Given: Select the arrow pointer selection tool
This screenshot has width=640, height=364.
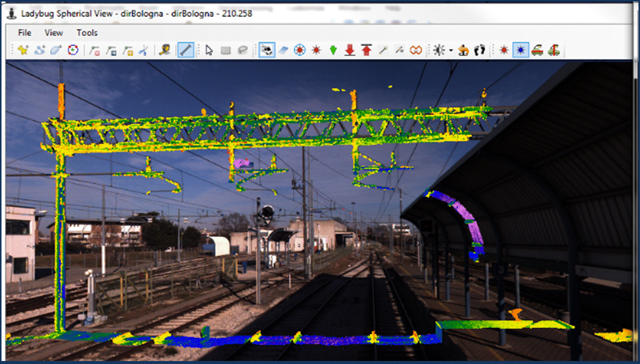Looking at the screenshot, I should tap(209, 50).
